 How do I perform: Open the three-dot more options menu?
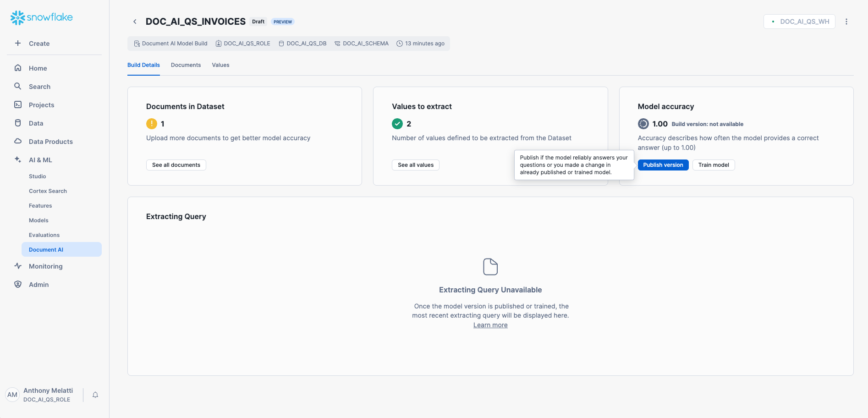click(846, 22)
